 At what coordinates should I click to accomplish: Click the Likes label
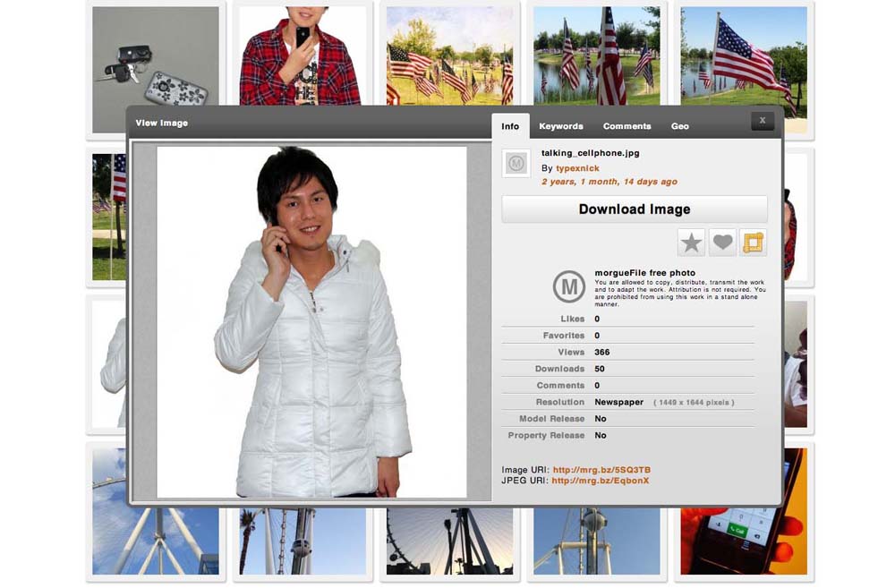573,319
